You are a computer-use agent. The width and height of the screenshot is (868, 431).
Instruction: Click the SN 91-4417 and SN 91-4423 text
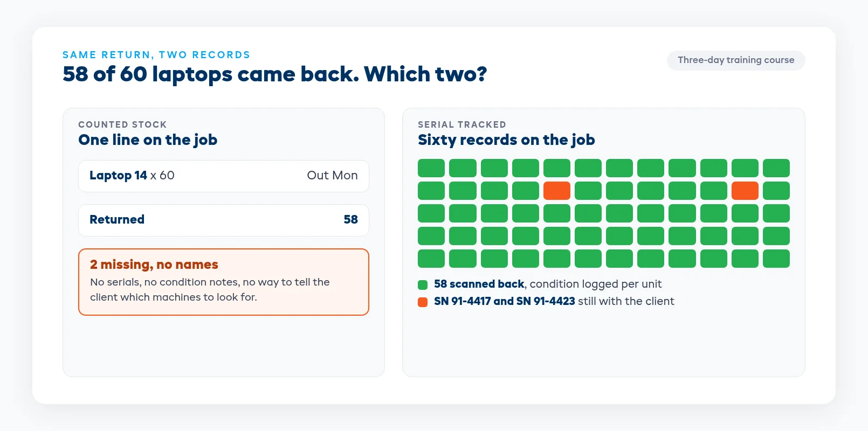(x=505, y=301)
